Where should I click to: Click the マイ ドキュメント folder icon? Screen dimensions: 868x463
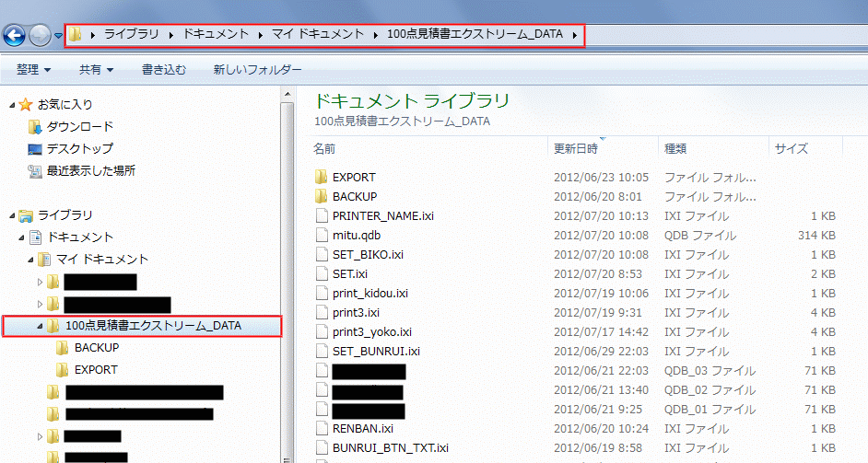tap(44, 260)
